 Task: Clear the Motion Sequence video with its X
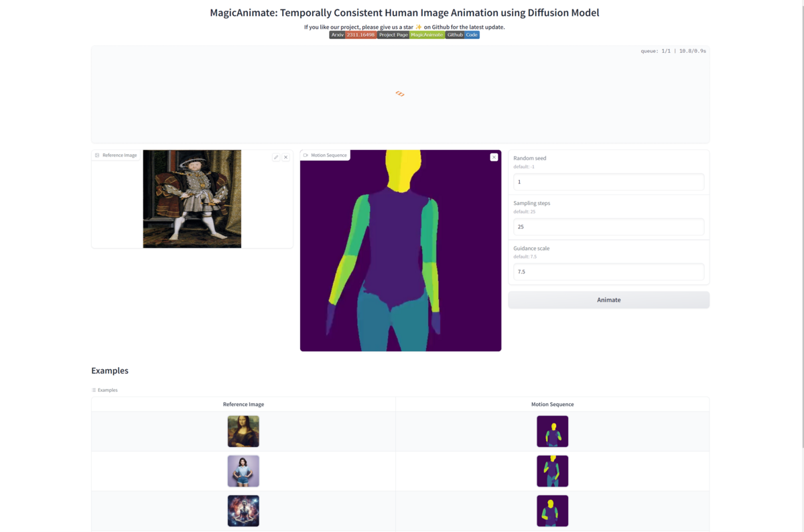point(494,157)
